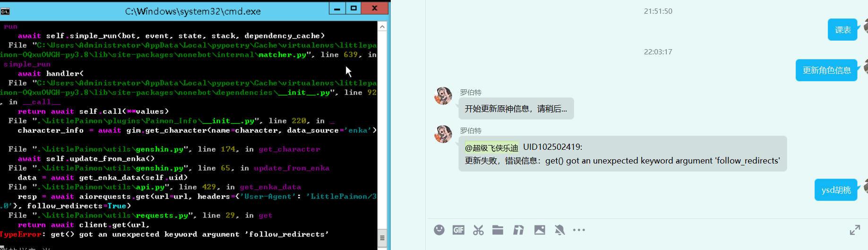Click the name 罗伯特 above the error message

(x=471, y=130)
